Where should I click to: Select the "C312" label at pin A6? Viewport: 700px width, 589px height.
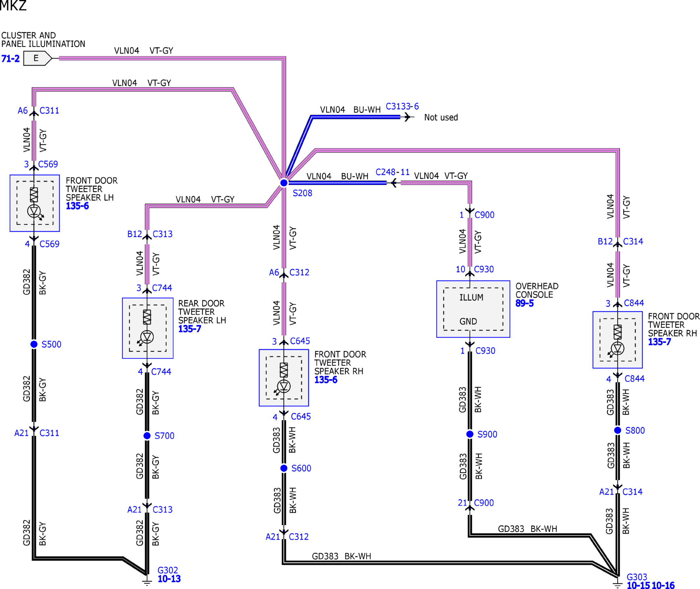299,272
